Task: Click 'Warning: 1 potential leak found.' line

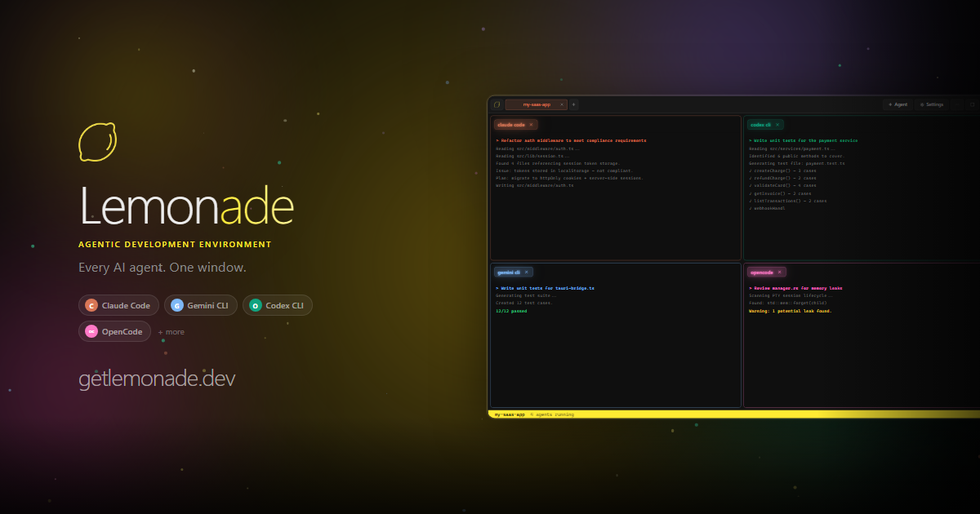Action: (x=790, y=311)
